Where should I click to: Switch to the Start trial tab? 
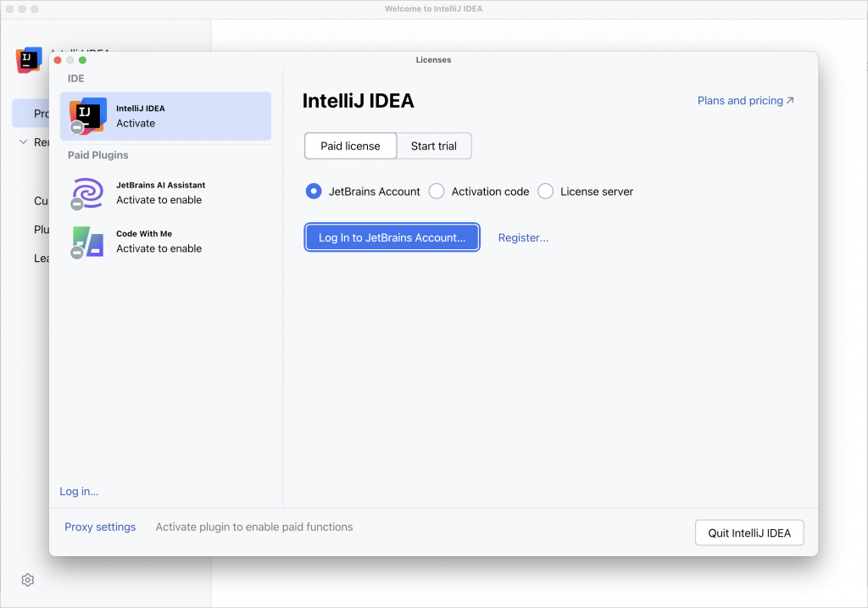point(434,146)
